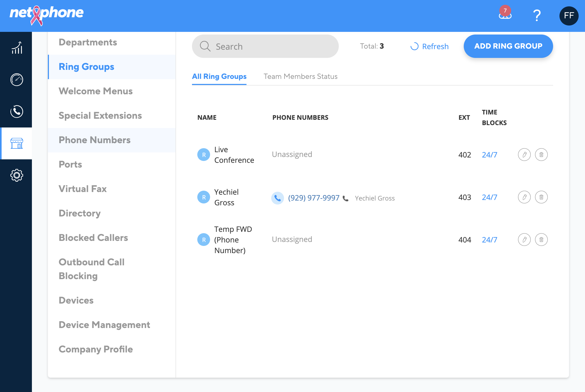
Task: Click phone icon beside (929) 977-9997
Action: (277, 198)
